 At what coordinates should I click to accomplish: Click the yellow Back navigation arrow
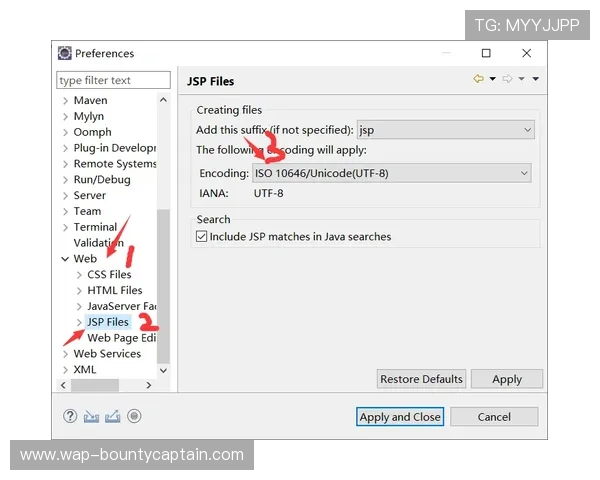click(478, 79)
